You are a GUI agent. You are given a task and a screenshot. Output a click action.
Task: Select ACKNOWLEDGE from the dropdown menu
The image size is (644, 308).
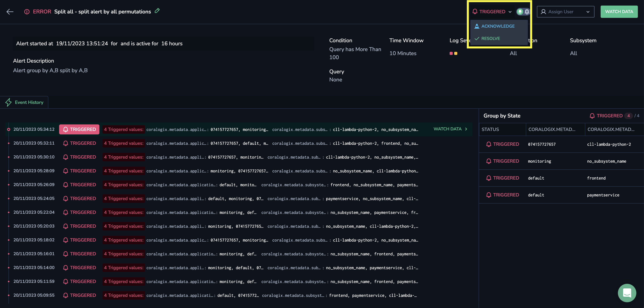[x=498, y=26]
